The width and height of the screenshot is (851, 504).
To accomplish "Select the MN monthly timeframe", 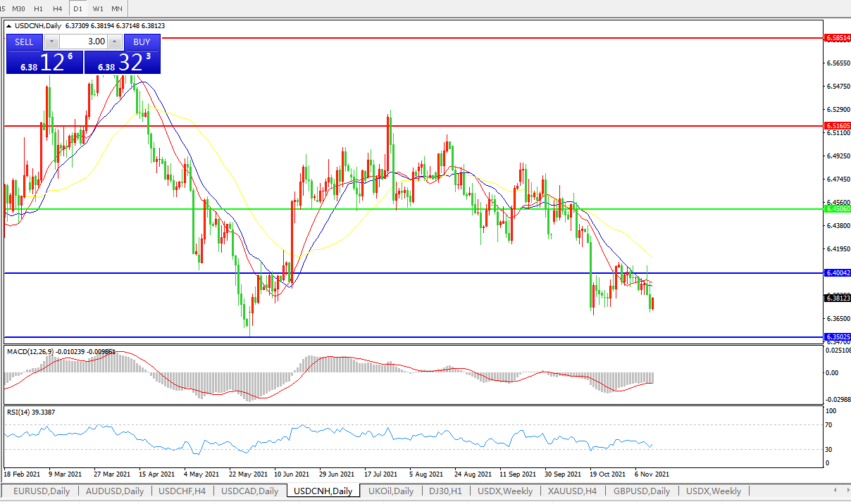I will (117, 8).
